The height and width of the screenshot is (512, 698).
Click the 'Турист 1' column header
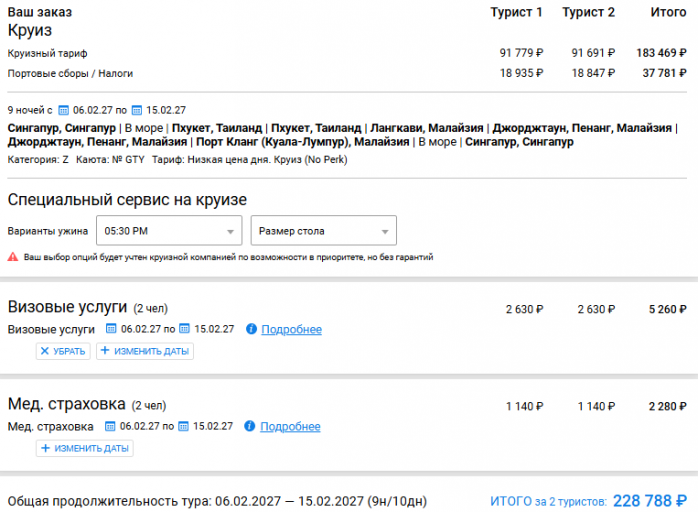pos(516,12)
